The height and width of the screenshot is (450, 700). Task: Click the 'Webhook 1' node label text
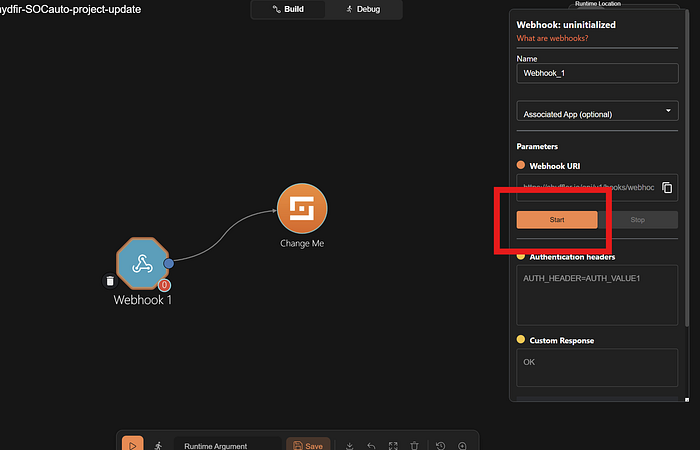142,300
